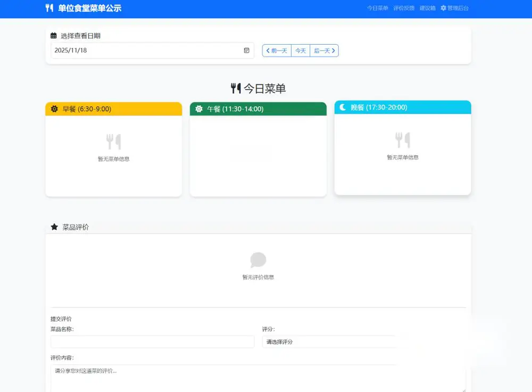Click sun icon in 早餐 card header

54,109
